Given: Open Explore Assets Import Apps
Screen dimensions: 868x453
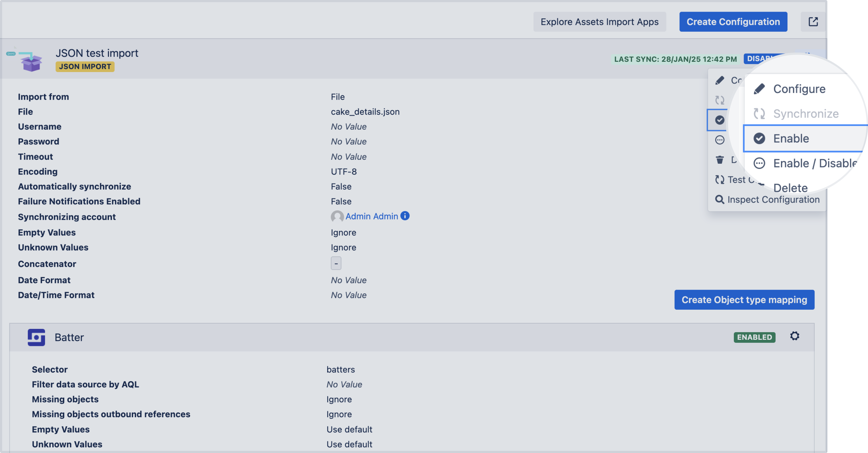Looking at the screenshot, I should point(599,22).
